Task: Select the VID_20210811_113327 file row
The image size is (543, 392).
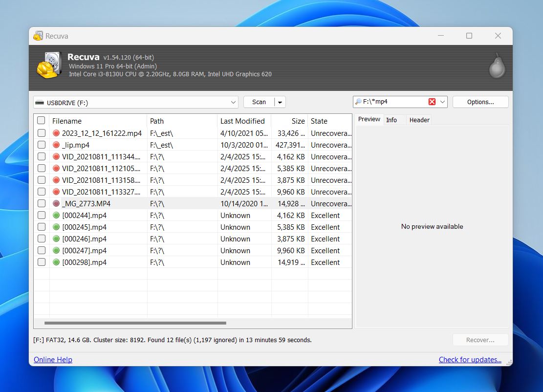Action: [193, 192]
